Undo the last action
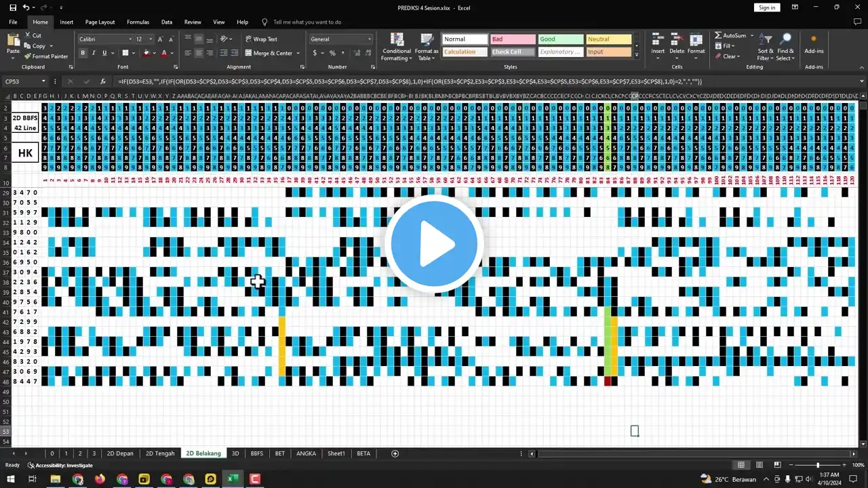 26,7
